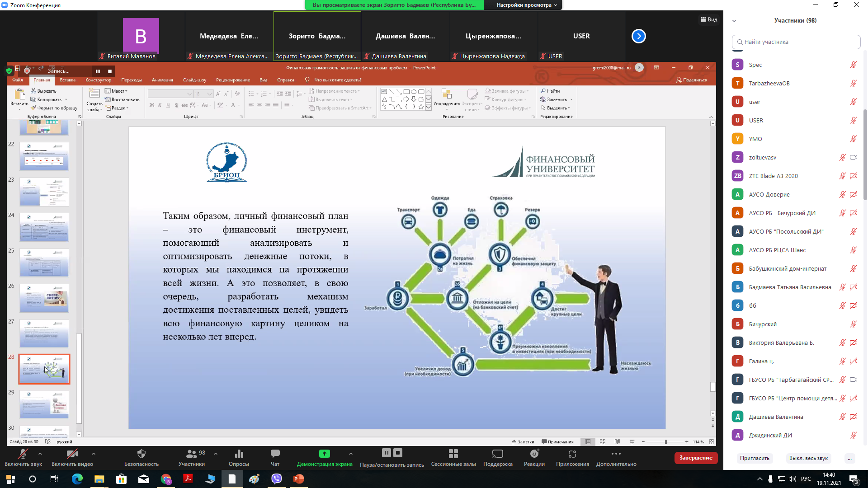Image resolution: width=868 pixels, height=488 pixels.
Task: Open the Polls icon in Zoom toolbar
Action: point(239,454)
